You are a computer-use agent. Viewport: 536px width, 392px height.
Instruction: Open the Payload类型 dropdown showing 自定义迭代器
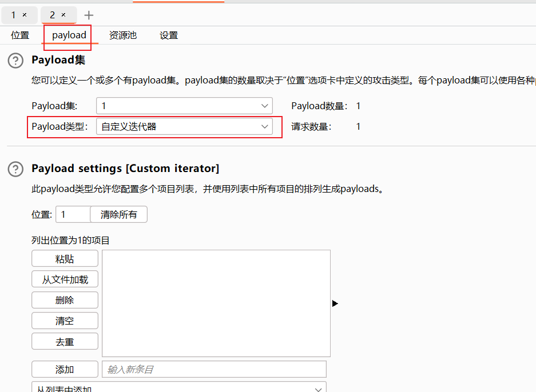click(x=265, y=127)
